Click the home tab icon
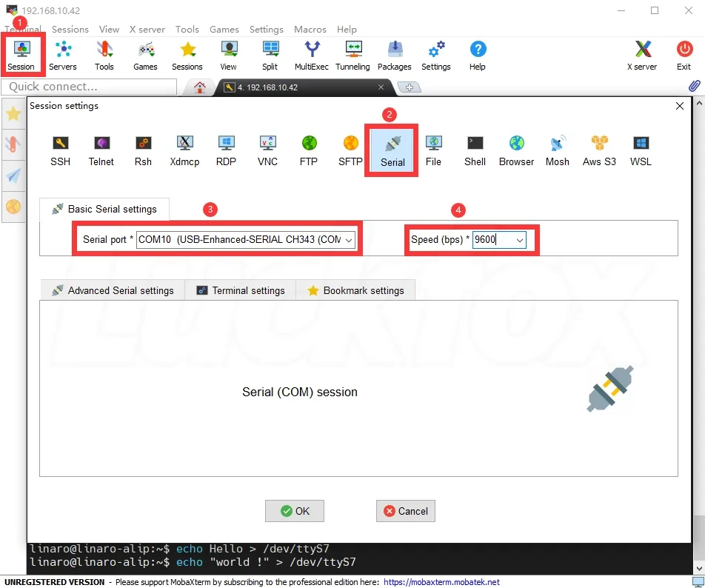This screenshot has height=588, width=705. coord(200,87)
